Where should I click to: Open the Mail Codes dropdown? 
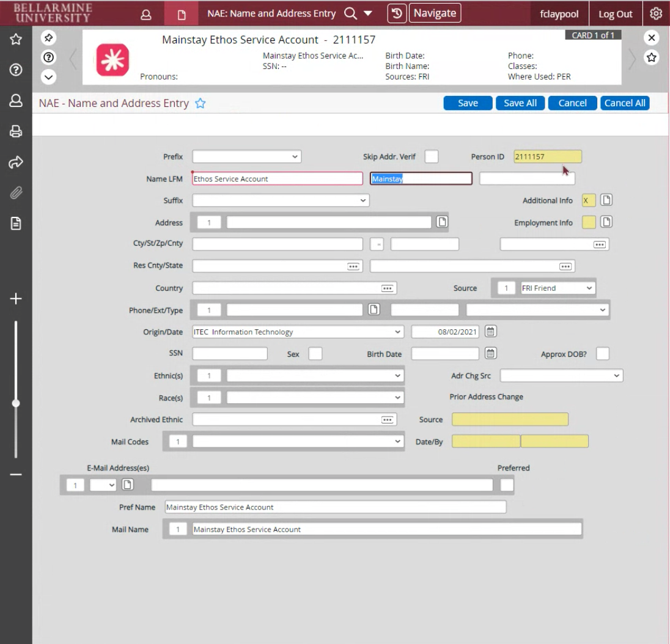(x=298, y=442)
